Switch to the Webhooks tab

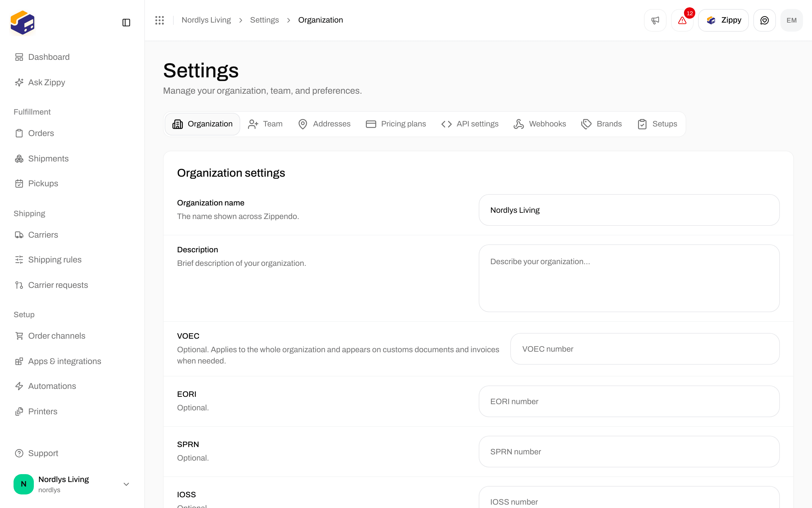tap(540, 124)
